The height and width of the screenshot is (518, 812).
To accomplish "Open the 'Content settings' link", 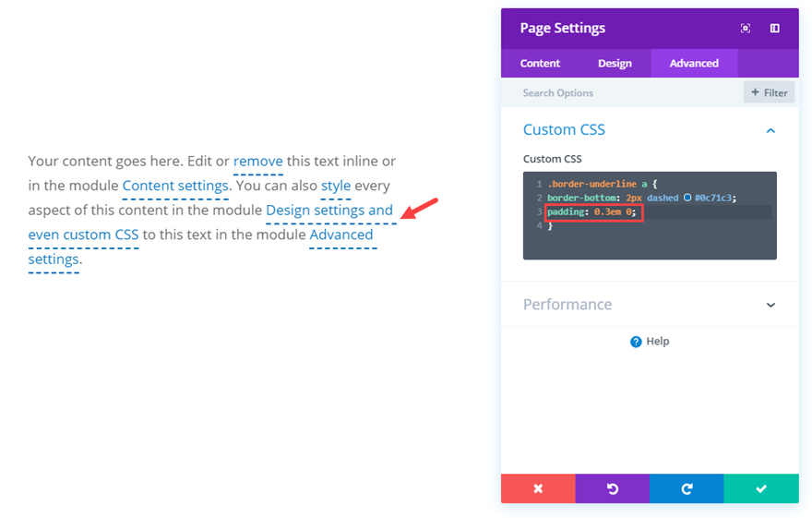I will (175, 186).
